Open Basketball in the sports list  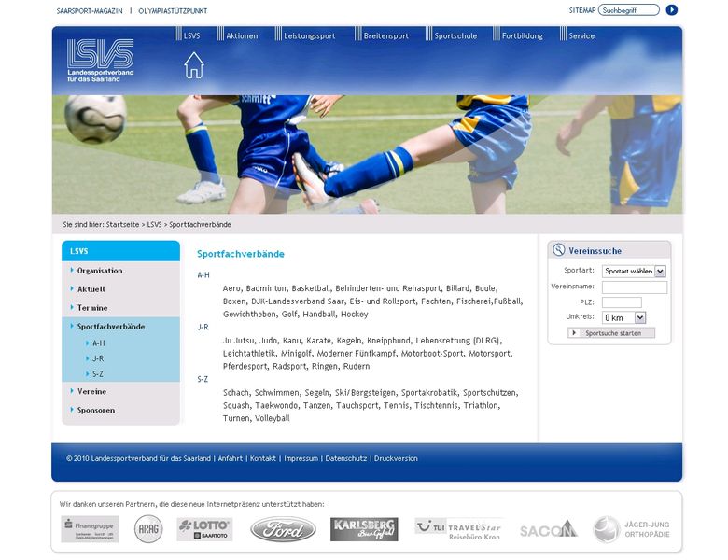[311, 288]
